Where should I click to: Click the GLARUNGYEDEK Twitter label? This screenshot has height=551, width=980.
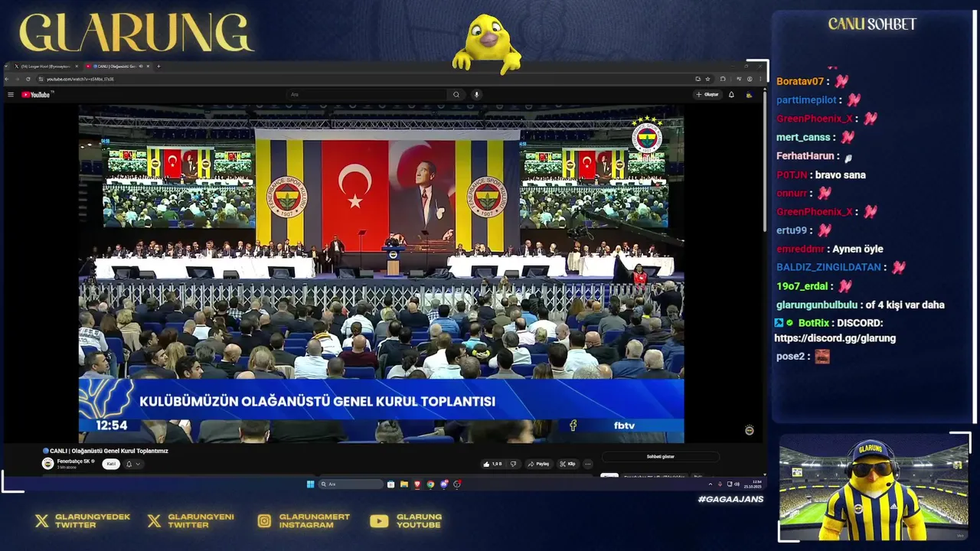tap(92, 520)
